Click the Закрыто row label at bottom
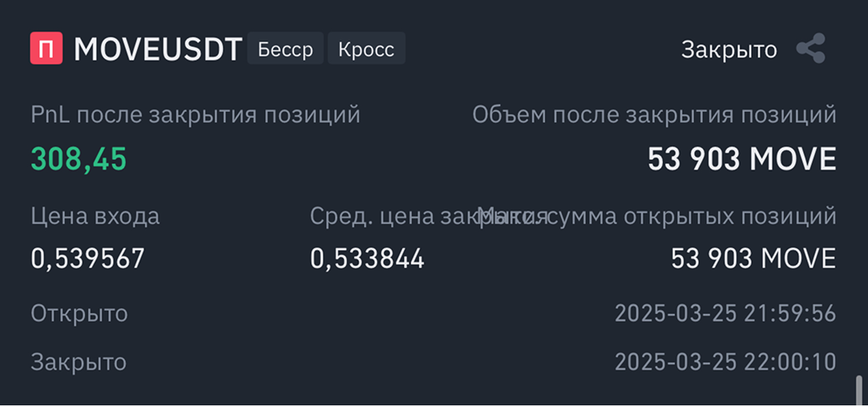 [x=78, y=362]
